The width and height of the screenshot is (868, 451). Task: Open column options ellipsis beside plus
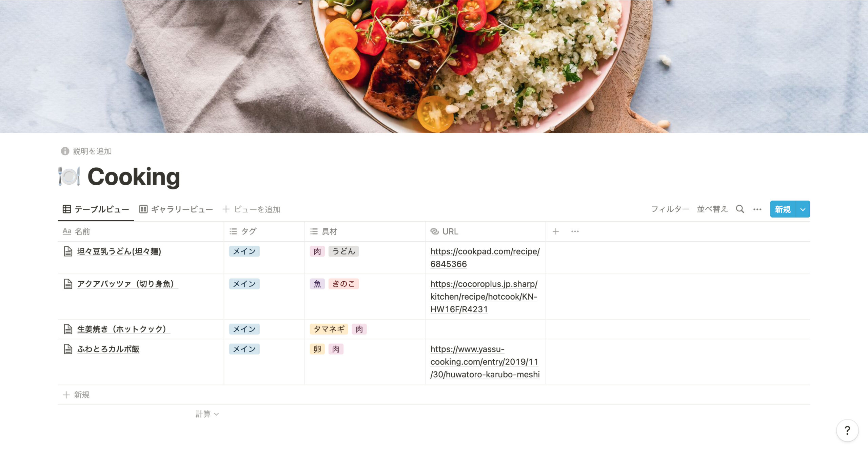click(x=575, y=231)
